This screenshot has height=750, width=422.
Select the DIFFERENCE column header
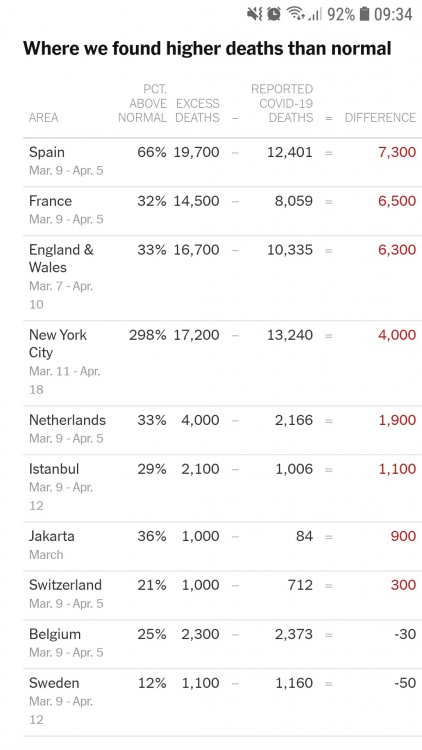[380, 118]
